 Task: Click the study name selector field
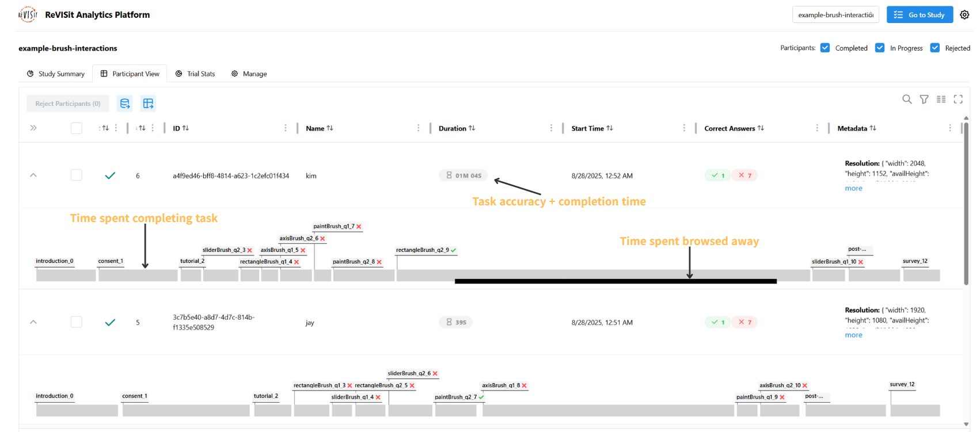pyautogui.click(x=835, y=15)
